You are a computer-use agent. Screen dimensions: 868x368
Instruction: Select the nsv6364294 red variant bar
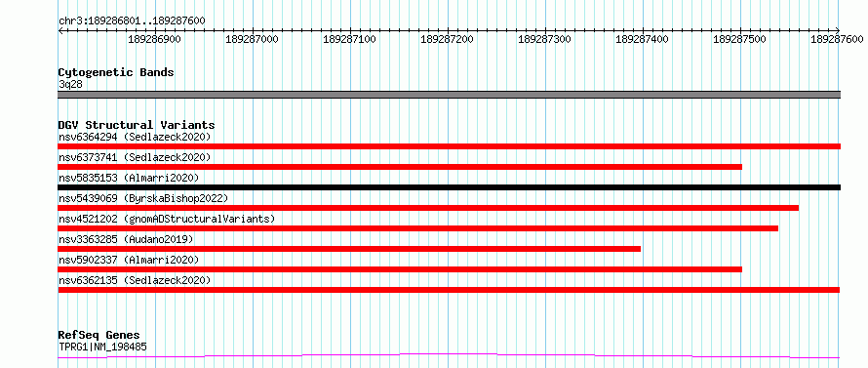point(450,145)
